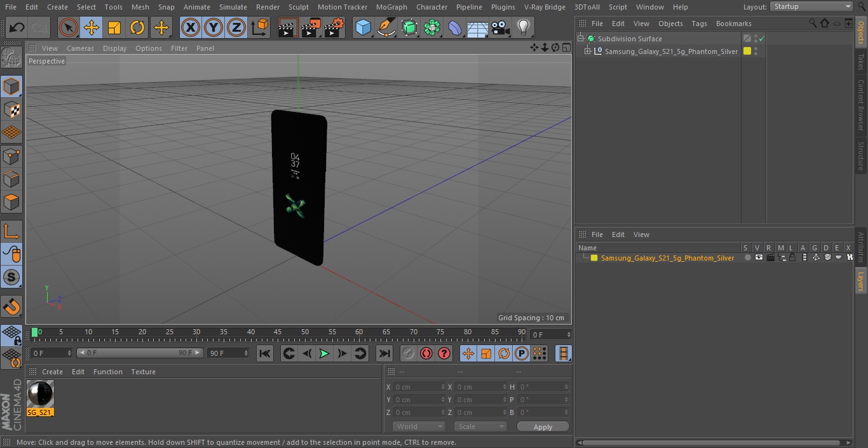Screen dimensions: 868x448
Task: Click the timeline range slider bar
Action: (140, 353)
